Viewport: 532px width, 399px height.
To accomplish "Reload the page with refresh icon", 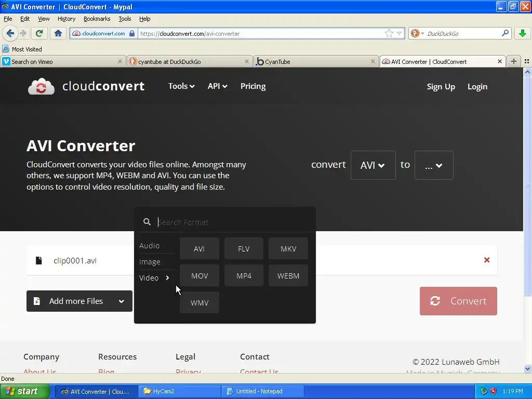I will tap(39, 33).
